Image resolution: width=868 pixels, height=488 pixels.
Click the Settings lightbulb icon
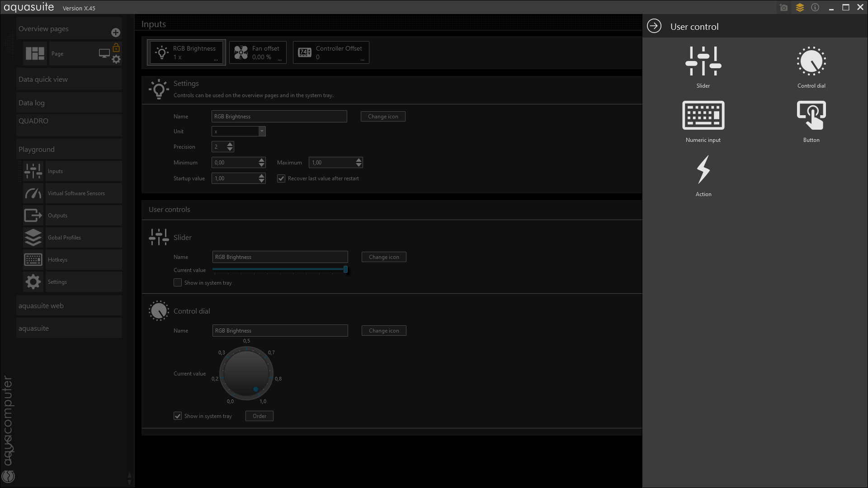point(159,89)
